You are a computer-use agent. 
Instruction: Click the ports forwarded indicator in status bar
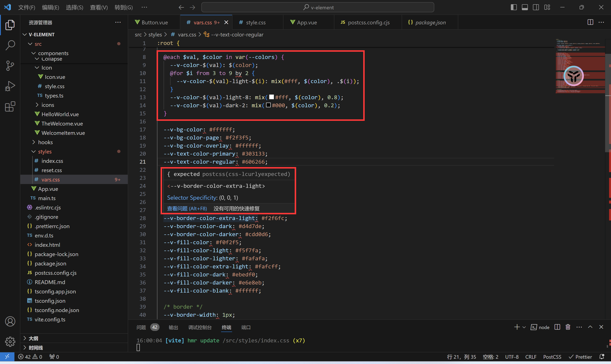click(x=54, y=357)
